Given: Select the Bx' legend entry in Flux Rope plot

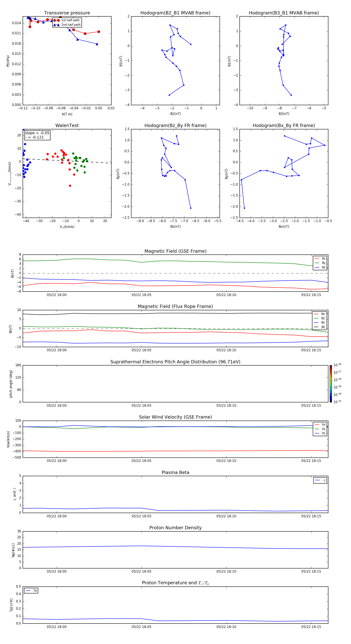Looking at the screenshot, I should 320,314.
